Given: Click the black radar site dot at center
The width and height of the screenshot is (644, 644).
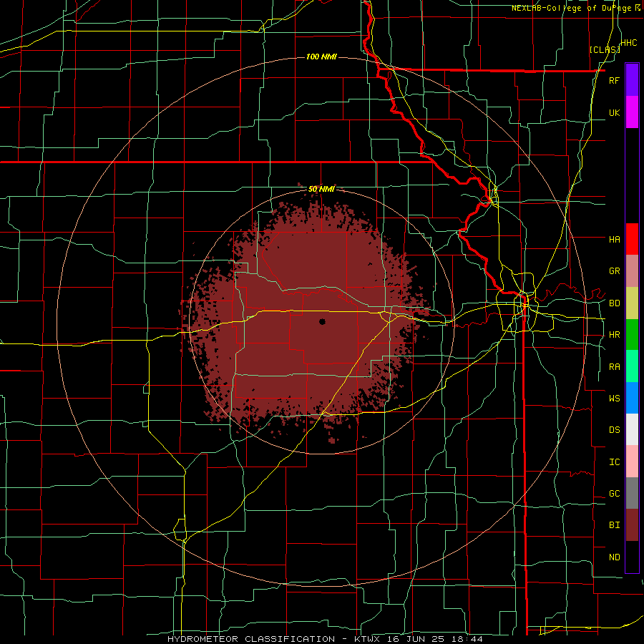Looking at the screenshot, I should point(323,321).
